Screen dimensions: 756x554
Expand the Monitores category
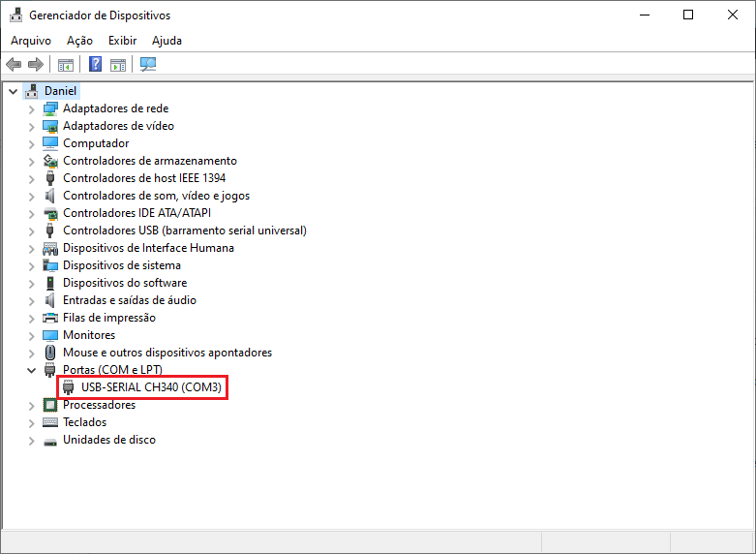[x=31, y=336]
